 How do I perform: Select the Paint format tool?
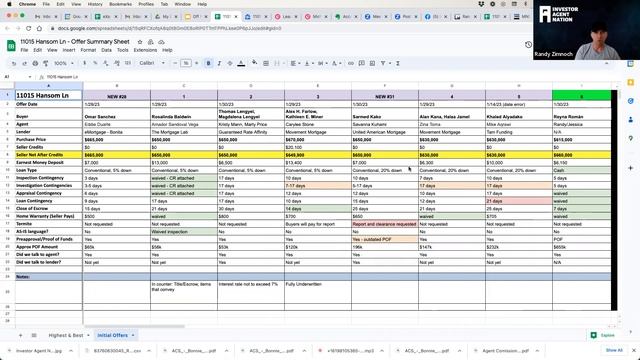point(46,64)
